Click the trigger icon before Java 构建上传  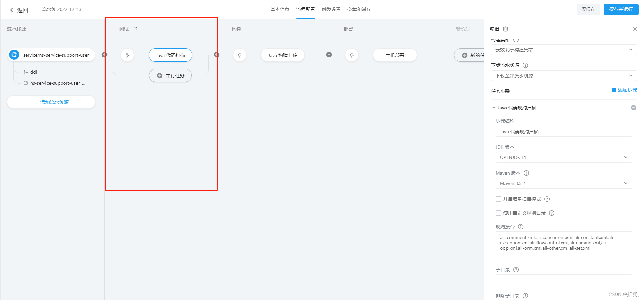(240, 55)
